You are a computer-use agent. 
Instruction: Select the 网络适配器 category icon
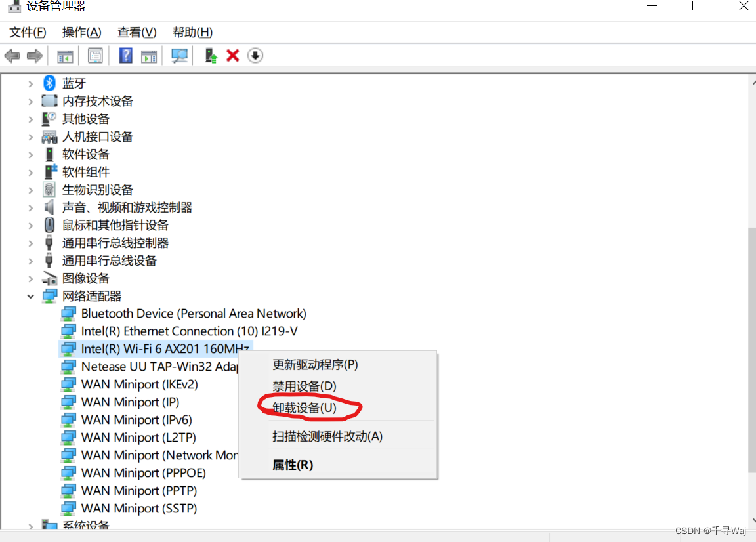pos(50,296)
